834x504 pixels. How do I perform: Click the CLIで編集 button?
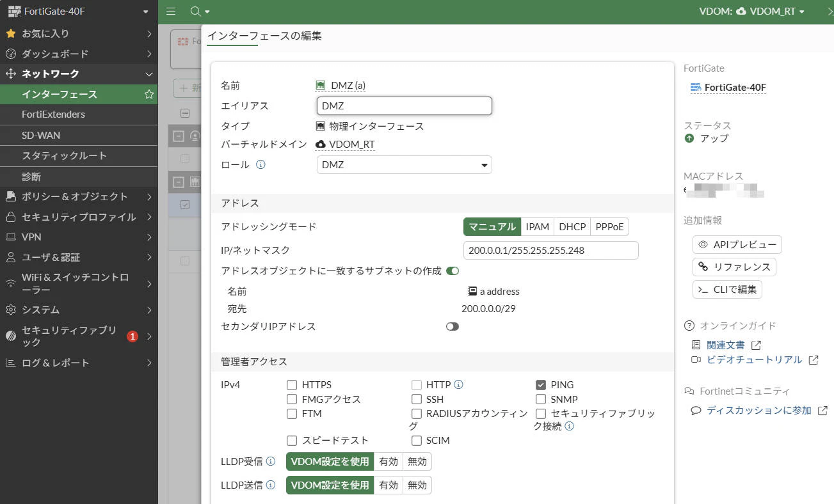coord(727,289)
